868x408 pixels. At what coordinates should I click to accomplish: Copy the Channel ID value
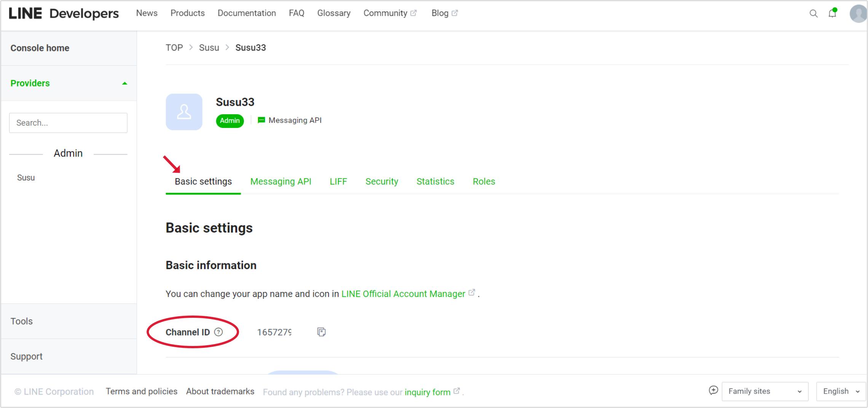point(321,332)
